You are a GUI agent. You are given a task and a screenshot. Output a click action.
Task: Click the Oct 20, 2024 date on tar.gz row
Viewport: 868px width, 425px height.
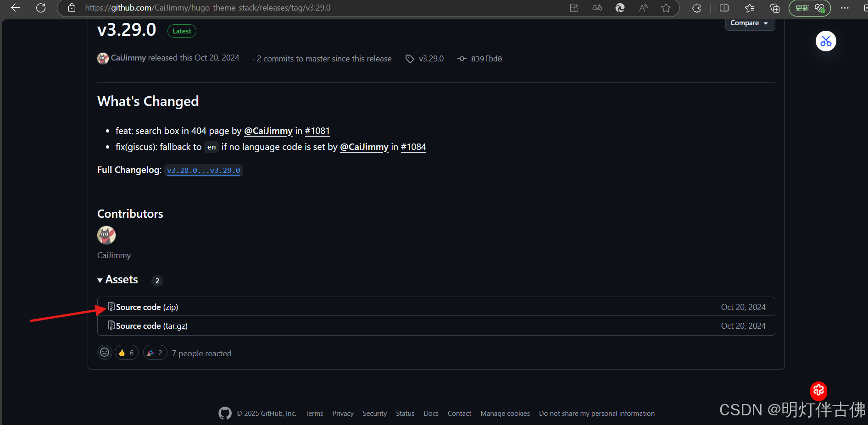pos(743,326)
